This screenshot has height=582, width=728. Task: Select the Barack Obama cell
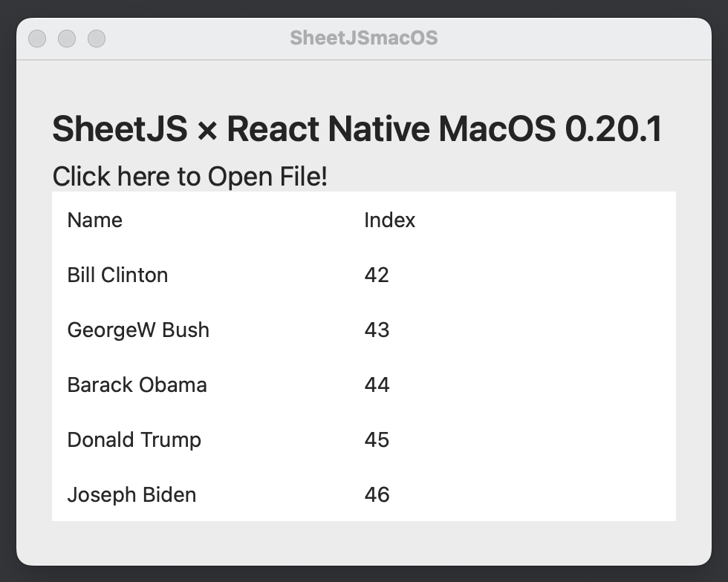[137, 385]
